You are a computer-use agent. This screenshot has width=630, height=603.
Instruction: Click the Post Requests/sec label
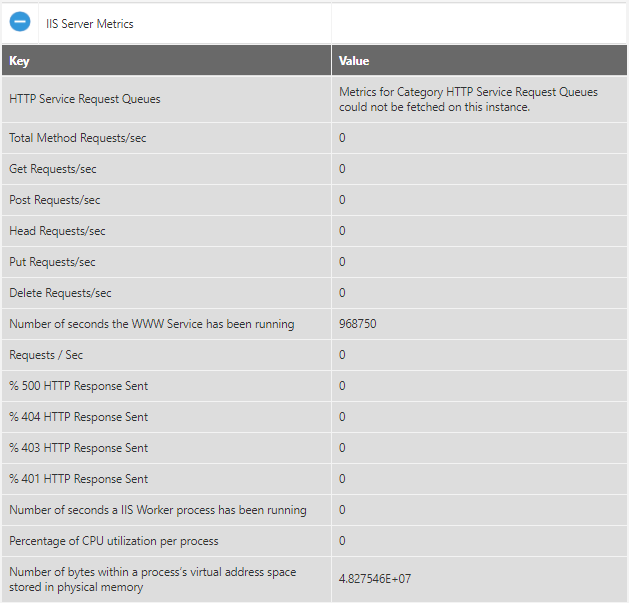click(55, 200)
